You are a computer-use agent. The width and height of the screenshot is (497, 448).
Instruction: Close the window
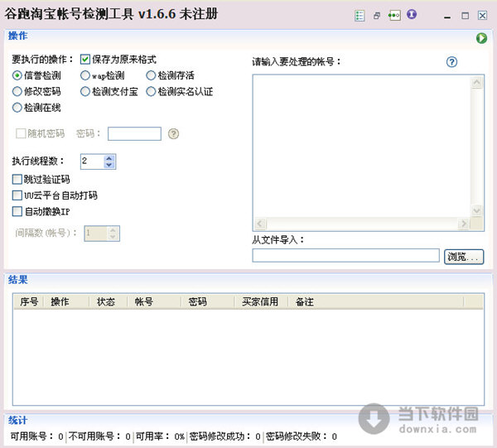pos(482,16)
